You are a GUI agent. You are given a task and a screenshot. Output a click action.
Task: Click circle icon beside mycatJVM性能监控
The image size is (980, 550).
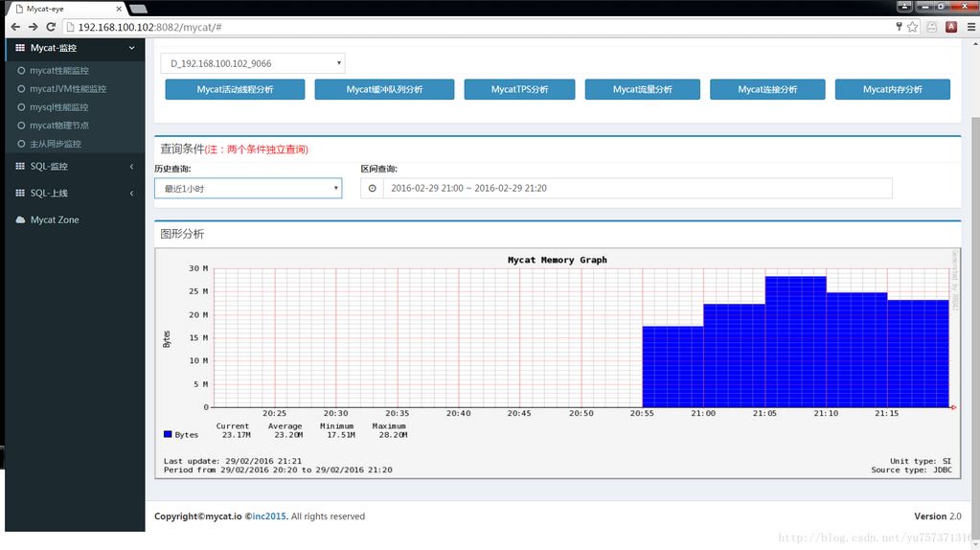pos(21,89)
